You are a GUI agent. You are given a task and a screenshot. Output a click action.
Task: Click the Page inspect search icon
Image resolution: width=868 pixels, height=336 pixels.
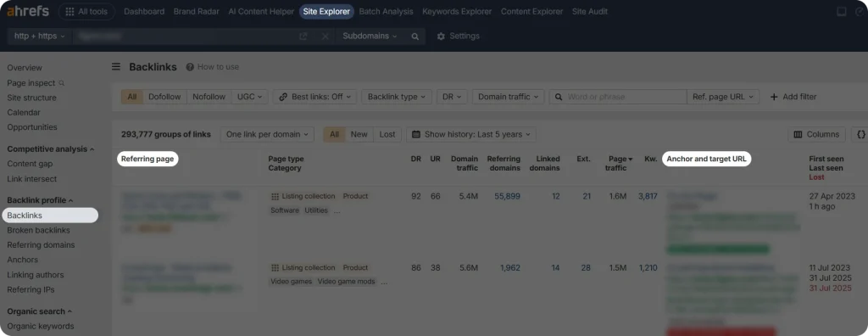coord(61,83)
